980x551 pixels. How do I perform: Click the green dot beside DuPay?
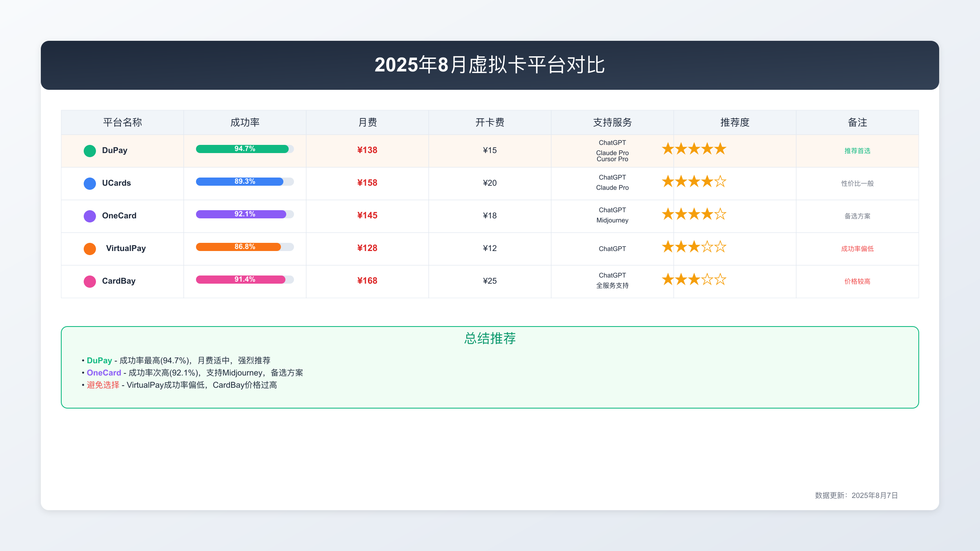point(90,151)
